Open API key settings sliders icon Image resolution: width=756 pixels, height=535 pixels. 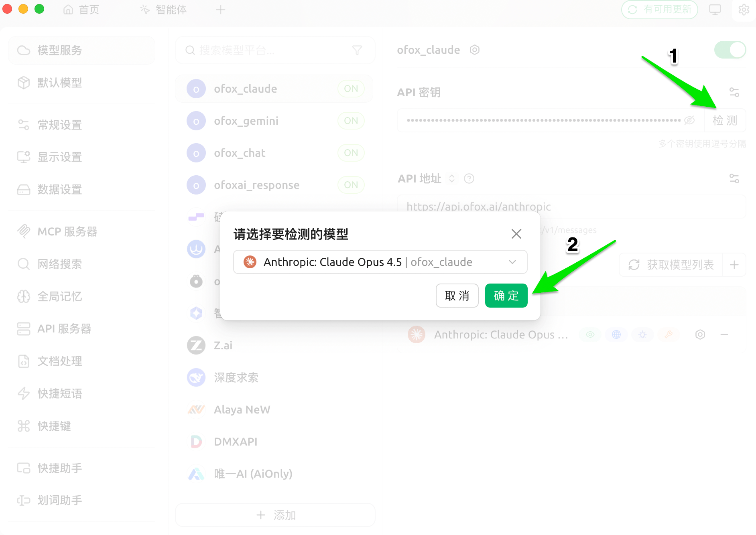(734, 92)
